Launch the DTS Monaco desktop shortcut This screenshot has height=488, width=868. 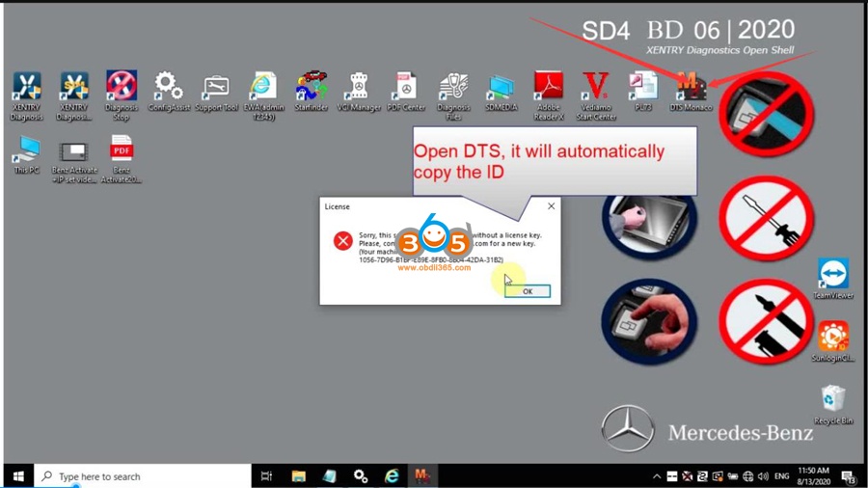click(691, 92)
